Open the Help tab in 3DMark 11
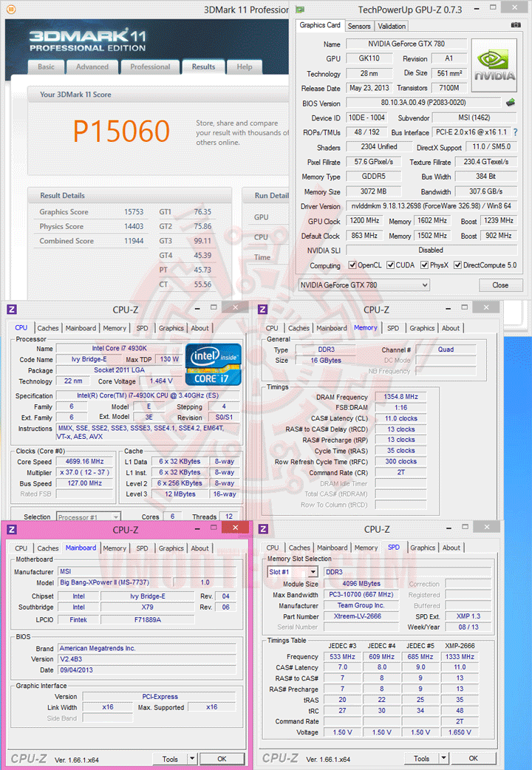 tap(244, 67)
